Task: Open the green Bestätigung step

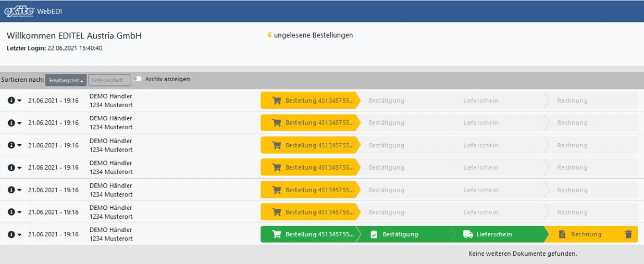Action: click(400, 234)
